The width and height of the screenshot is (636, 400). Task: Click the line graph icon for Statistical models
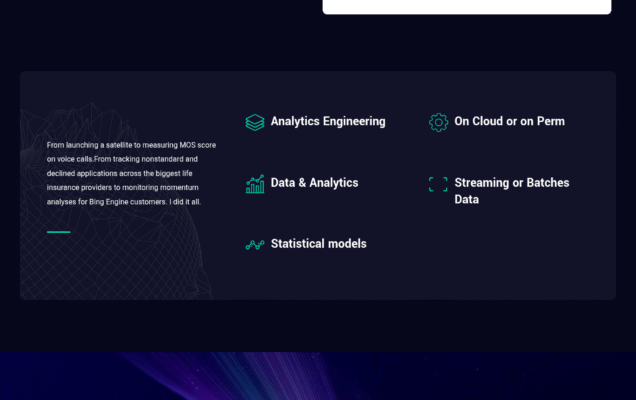(x=254, y=244)
